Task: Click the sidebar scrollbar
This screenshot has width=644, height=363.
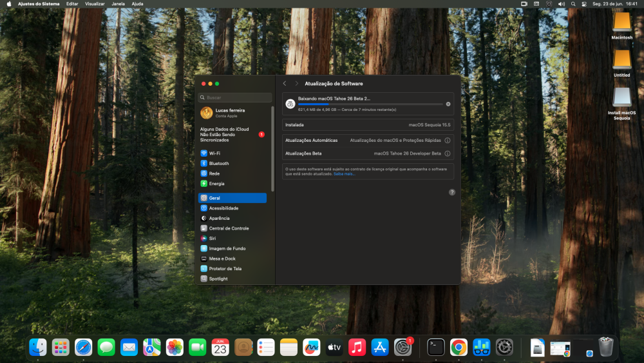Action: click(272, 149)
